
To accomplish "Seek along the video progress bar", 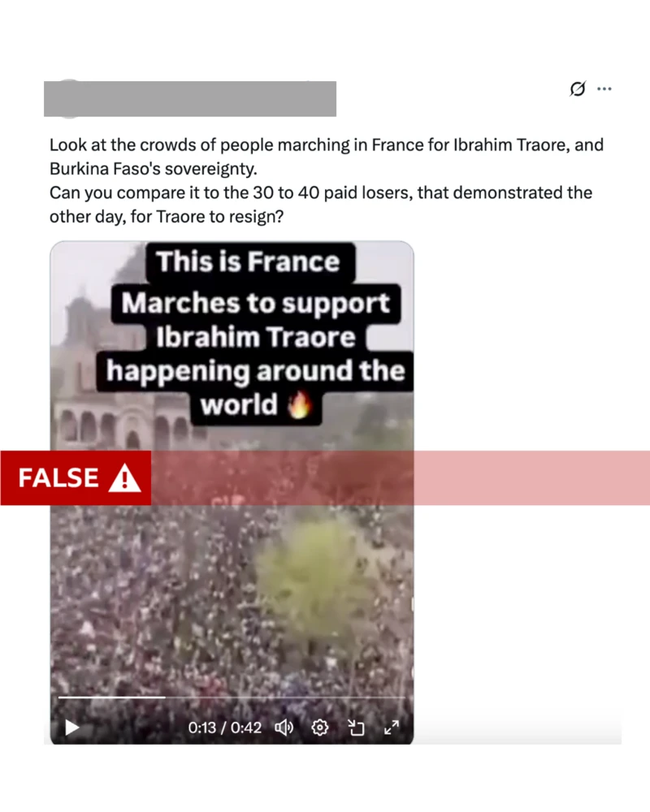I will click(232, 698).
